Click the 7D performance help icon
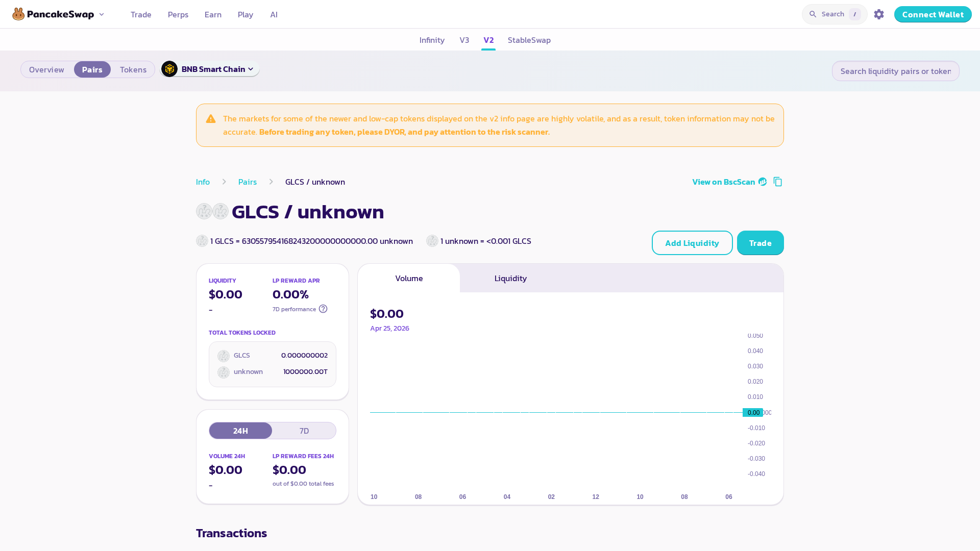 coord(323,309)
